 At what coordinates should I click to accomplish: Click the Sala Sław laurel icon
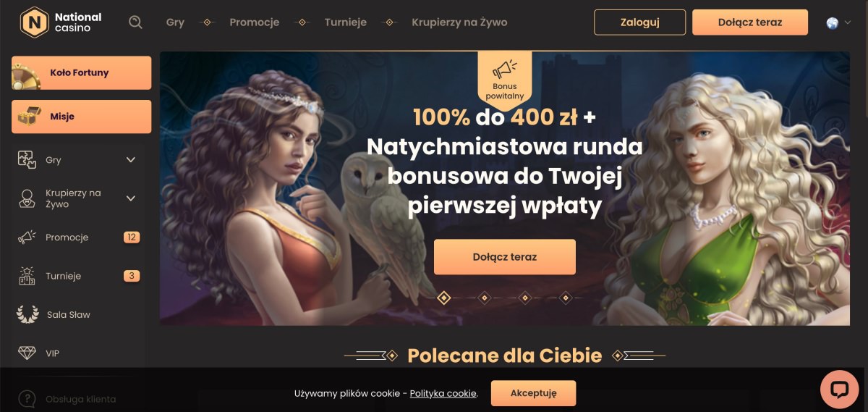[27, 314]
